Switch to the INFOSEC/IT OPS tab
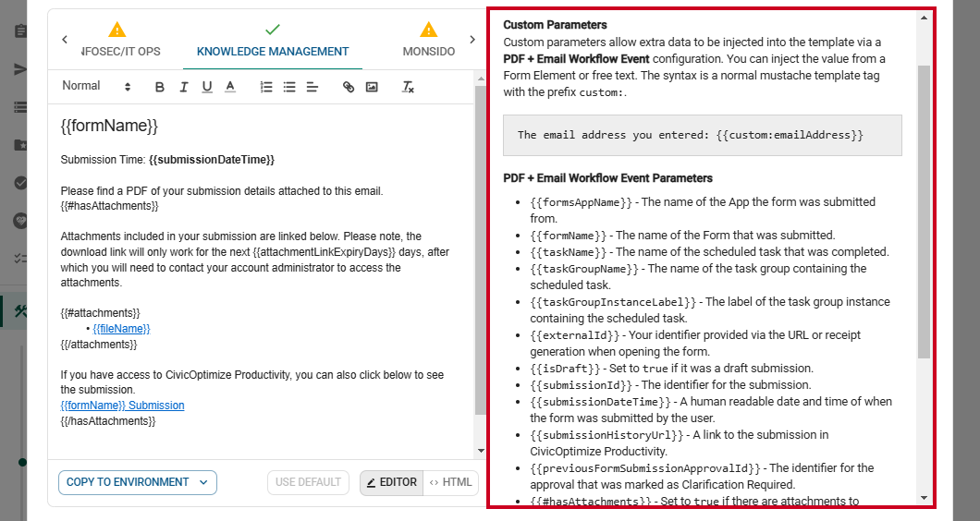 tap(120, 51)
